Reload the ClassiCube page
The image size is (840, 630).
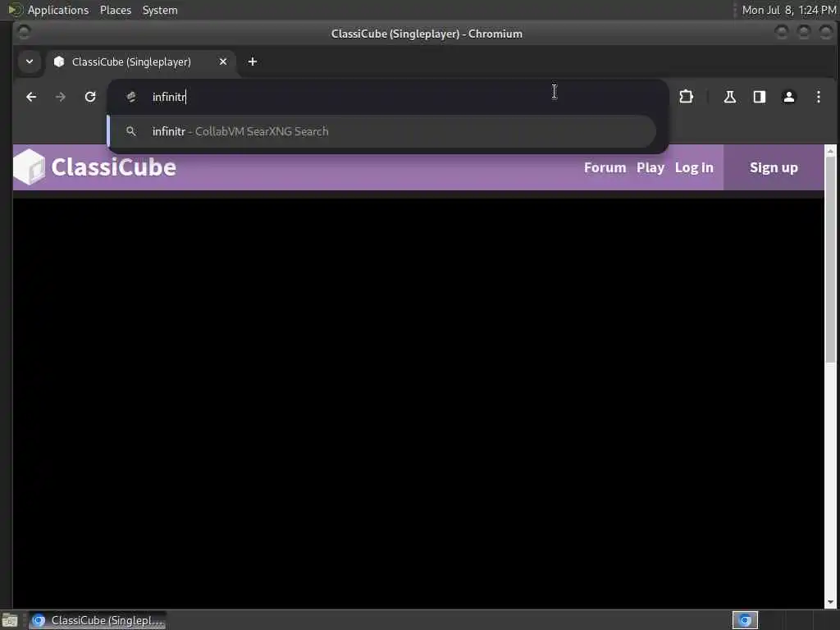coord(90,97)
